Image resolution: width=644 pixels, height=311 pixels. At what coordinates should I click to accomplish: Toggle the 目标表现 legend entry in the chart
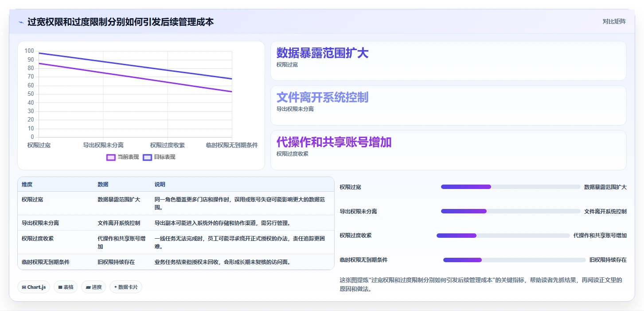[x=159, y=157]
